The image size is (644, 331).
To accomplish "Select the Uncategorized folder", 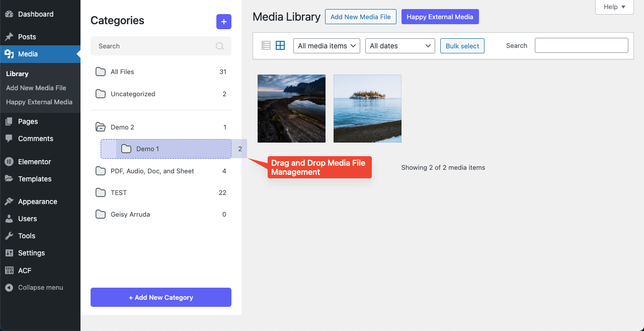I will (133, 94).
